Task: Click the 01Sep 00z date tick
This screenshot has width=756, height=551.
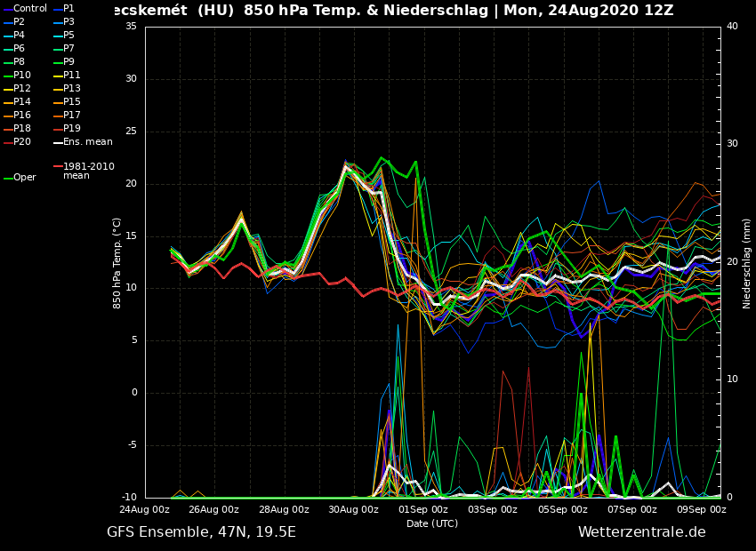Action: (422, 510)
